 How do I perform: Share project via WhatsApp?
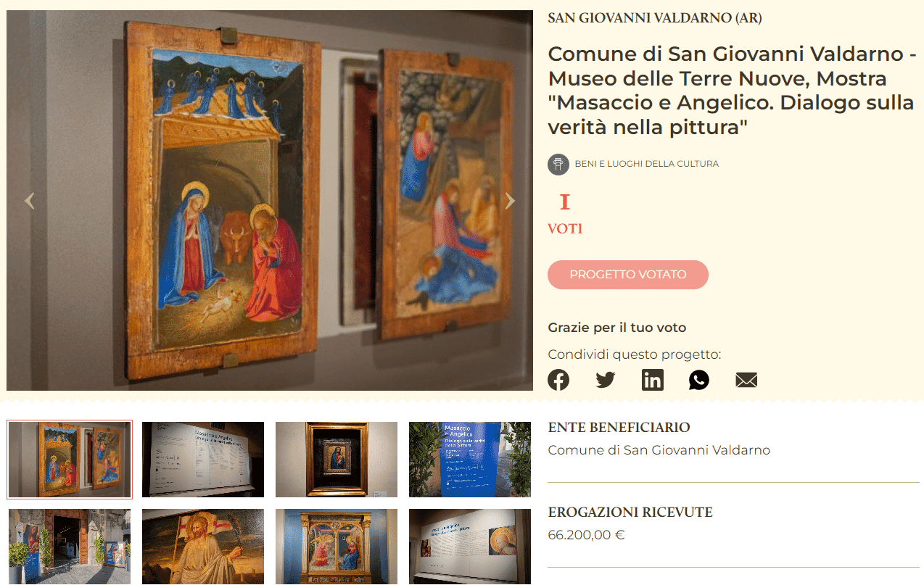pos(699,380)
